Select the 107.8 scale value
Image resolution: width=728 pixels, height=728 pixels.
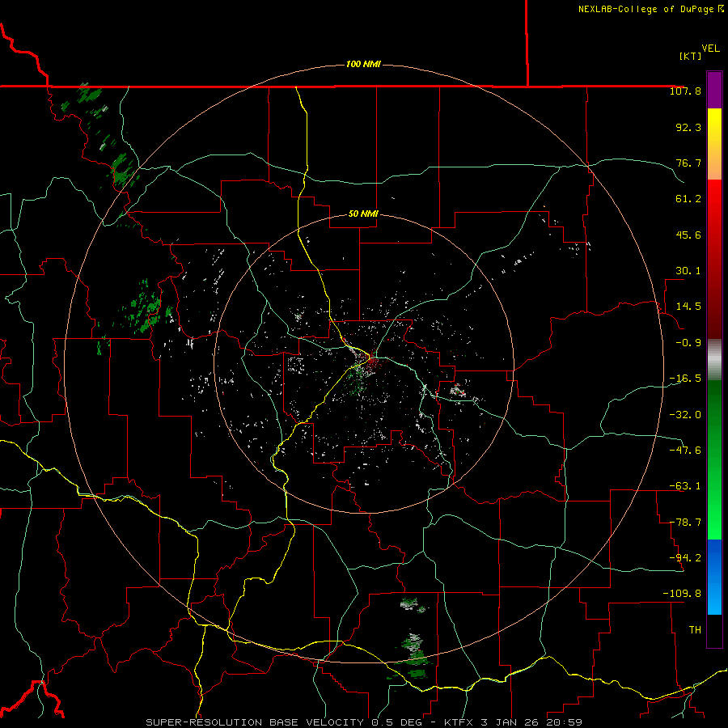[685, 91]
